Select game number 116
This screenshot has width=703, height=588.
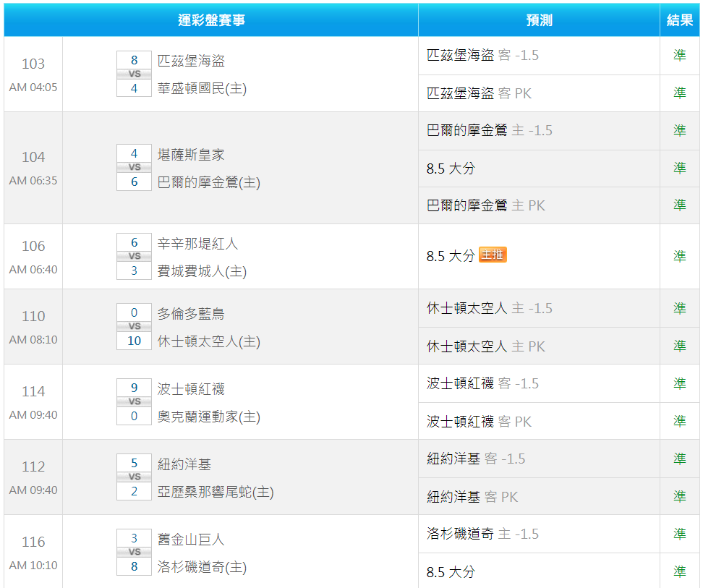tap(33, 542)
